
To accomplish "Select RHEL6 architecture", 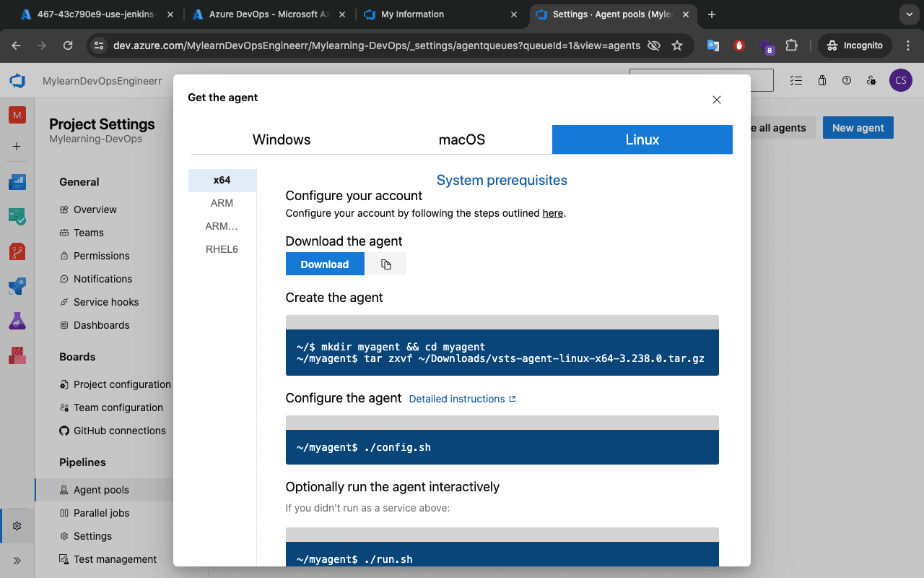I will 222,249.
